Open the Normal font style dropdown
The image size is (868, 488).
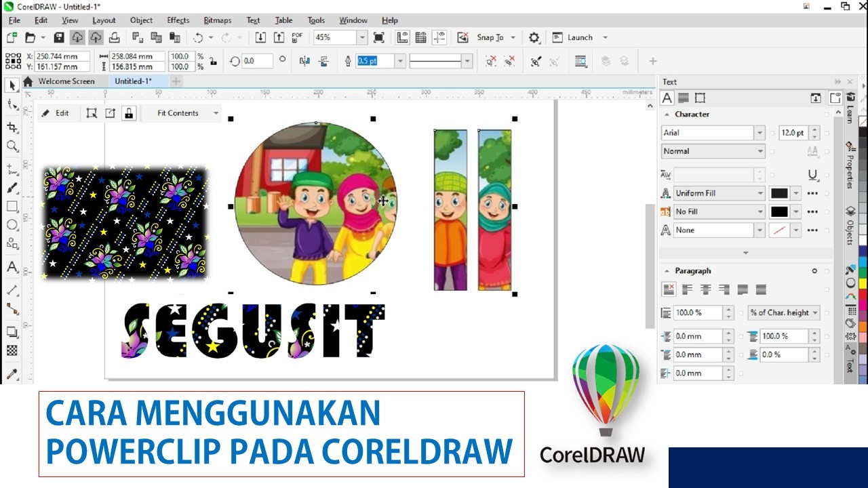[759, 151]
